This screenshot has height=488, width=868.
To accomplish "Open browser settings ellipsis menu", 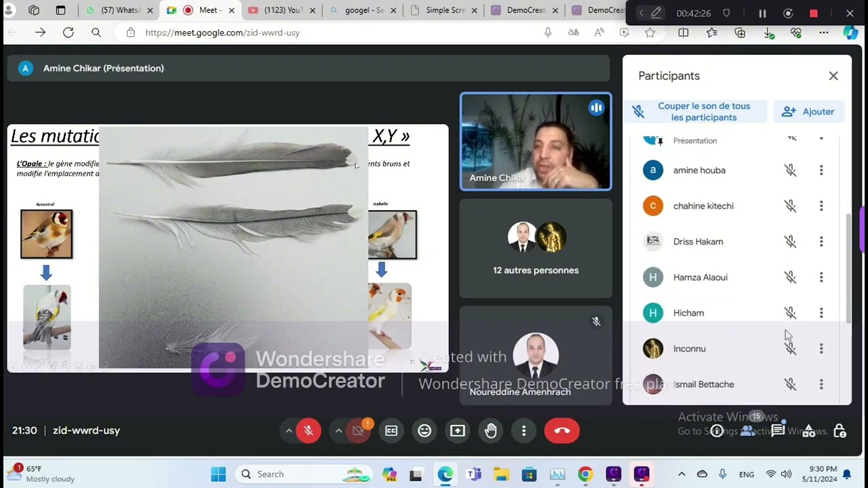I will [x=823, y=33].
